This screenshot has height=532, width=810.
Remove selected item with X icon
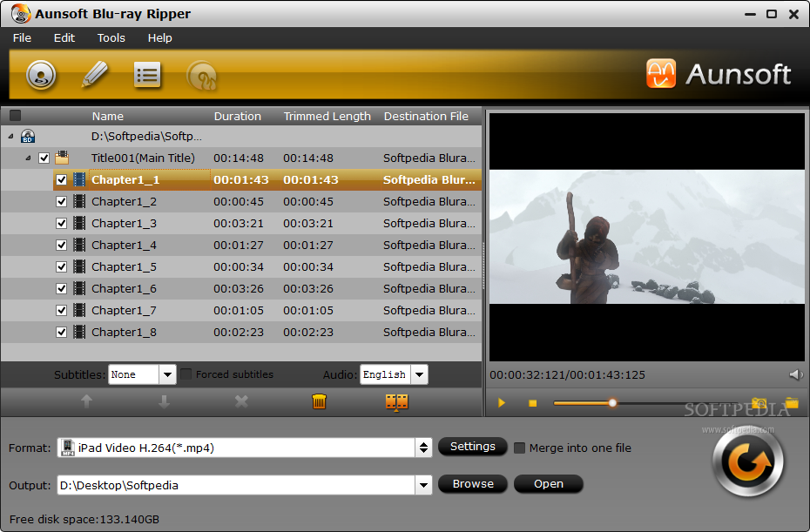pos(241,401)
